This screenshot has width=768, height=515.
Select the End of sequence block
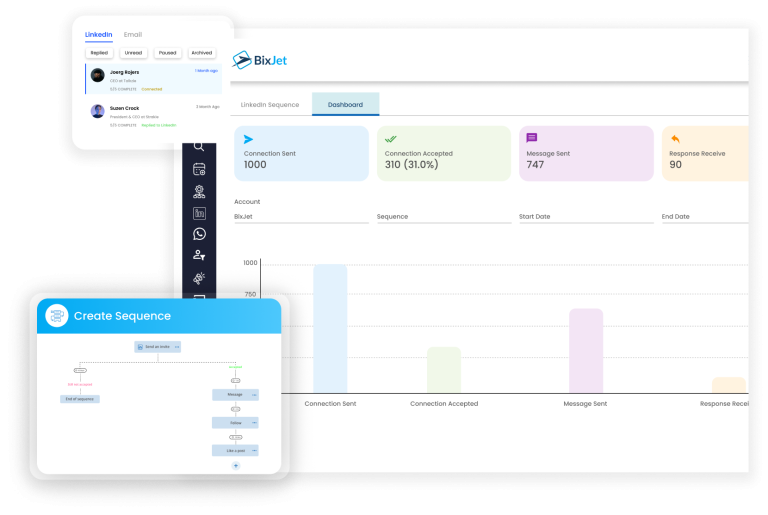[80, 399]
